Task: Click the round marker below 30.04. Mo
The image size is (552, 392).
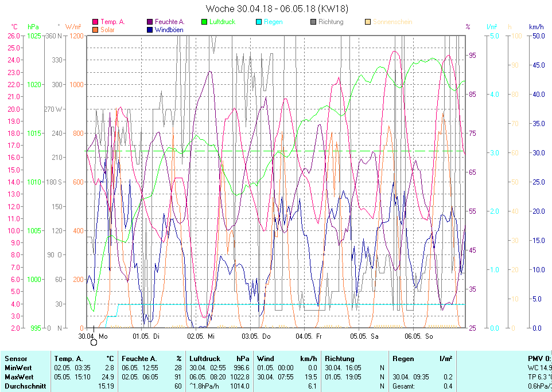Action: pyautogui.click(x=94, y=343)
